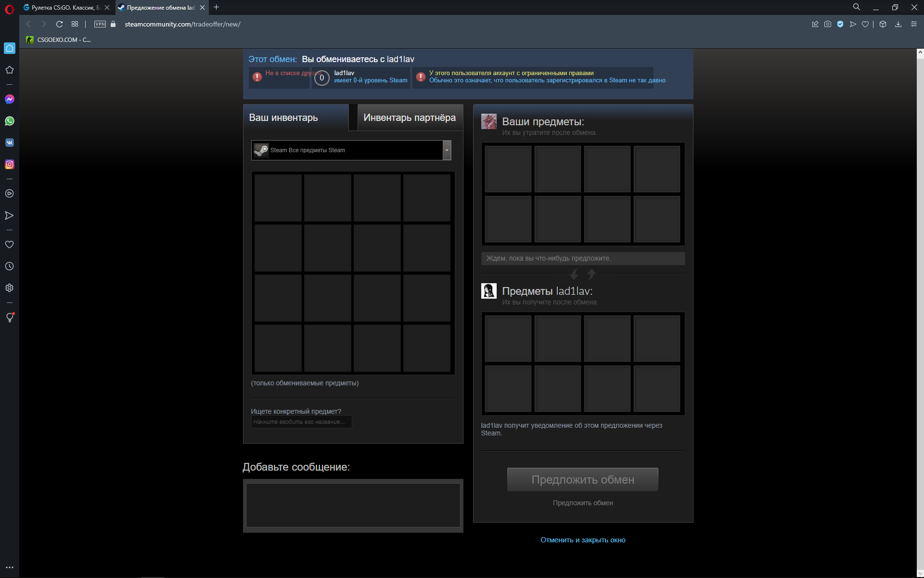Open Opera settings gear in sidebar
The image size is (924, 578).
click(x=10, y=288)
